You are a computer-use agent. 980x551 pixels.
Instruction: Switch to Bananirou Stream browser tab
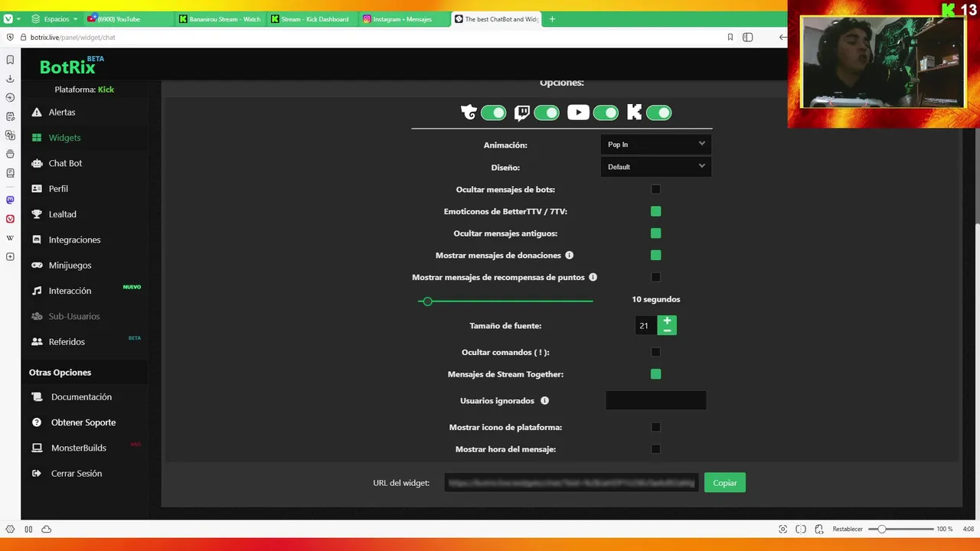220,19
